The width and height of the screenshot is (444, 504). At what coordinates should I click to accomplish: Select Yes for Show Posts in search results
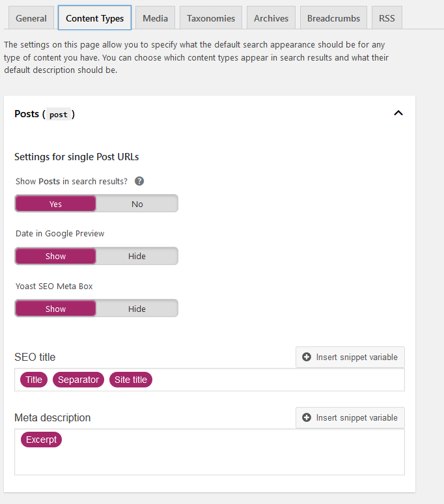55,204
